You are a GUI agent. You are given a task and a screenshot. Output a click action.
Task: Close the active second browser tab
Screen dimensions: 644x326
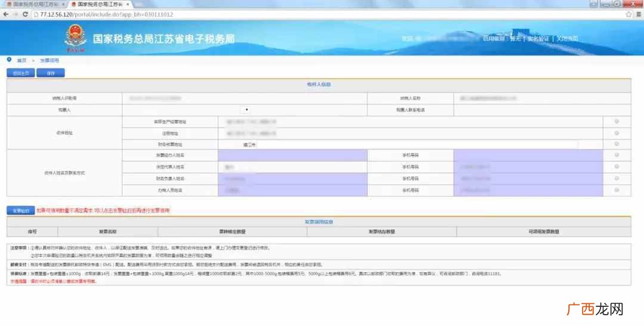(128, 4)
